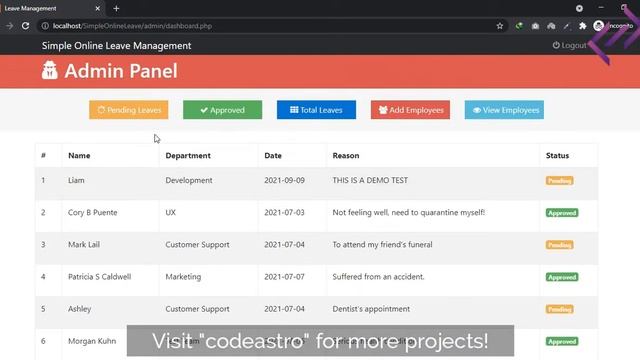The height and width of the screenshot is (360, 640).
Task: Click the date 2021-09-09
Action: point(284,180)
